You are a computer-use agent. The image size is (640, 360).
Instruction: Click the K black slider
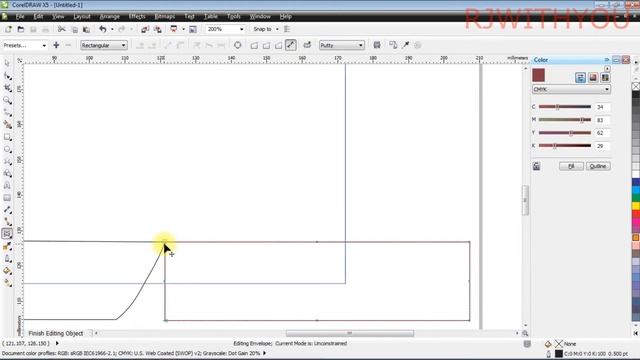pos(564,146)
